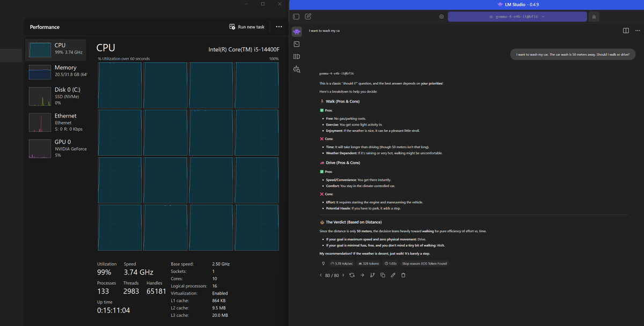This screenshot has width=644, height=326.
Task: Click the Performance heading in Task Manager
Action: pos(45,27)
